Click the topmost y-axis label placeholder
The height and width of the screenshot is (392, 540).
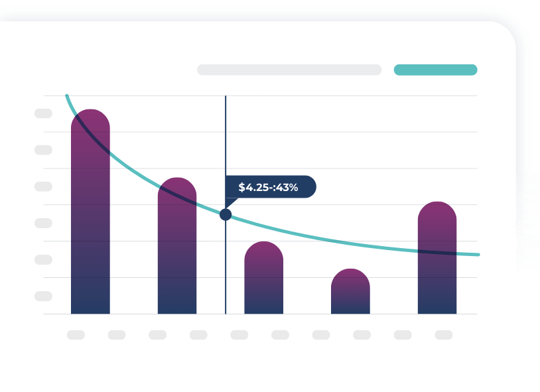(43, 113)
